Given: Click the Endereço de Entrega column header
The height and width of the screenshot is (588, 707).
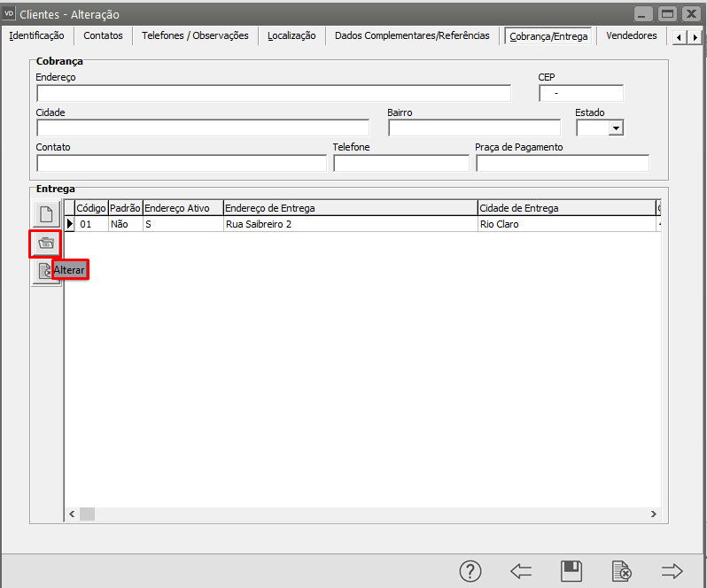Looking at the screenshot, I should [x=349, y=208].
